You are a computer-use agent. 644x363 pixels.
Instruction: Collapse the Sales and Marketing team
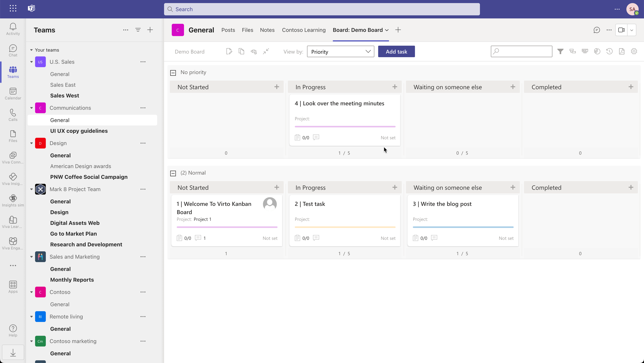click(x=31, y=257)
